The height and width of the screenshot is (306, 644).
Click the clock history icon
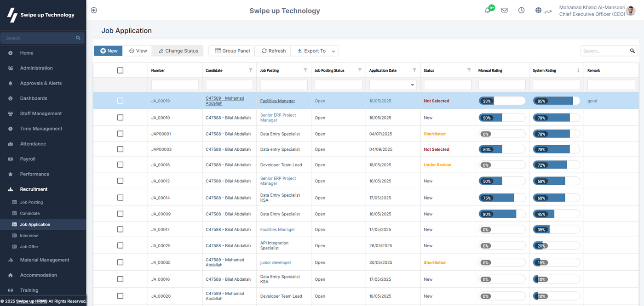tap(521, 10)
